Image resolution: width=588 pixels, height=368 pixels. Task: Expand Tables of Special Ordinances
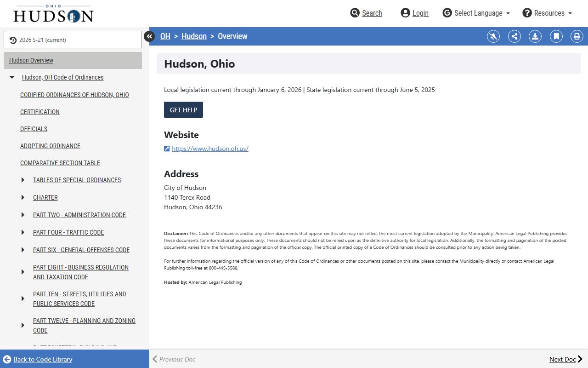click(23, 180)
